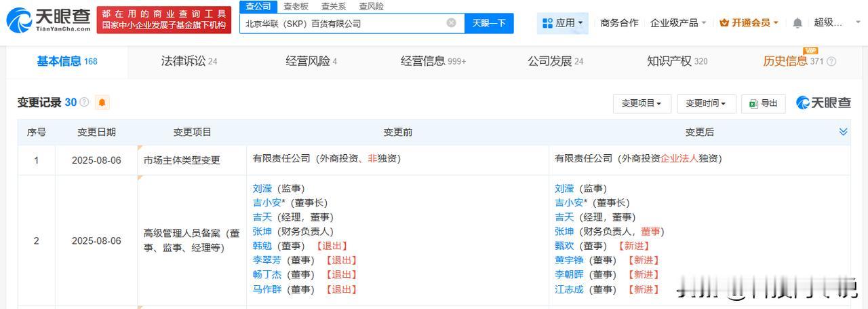Open 刘滢 link in 变更前 column
Viewport: 868px width, 309px height.
coord(262,189)
